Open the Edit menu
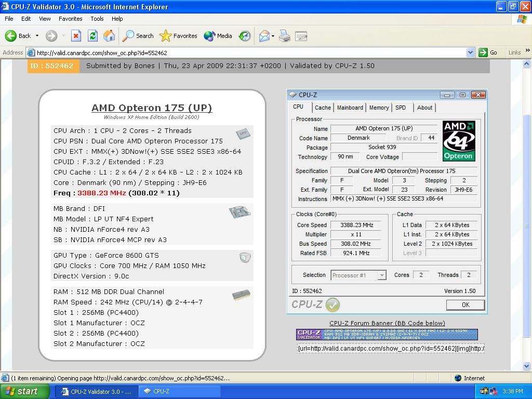The height and width of the screenshot is (399, 532). click(26, 19)
